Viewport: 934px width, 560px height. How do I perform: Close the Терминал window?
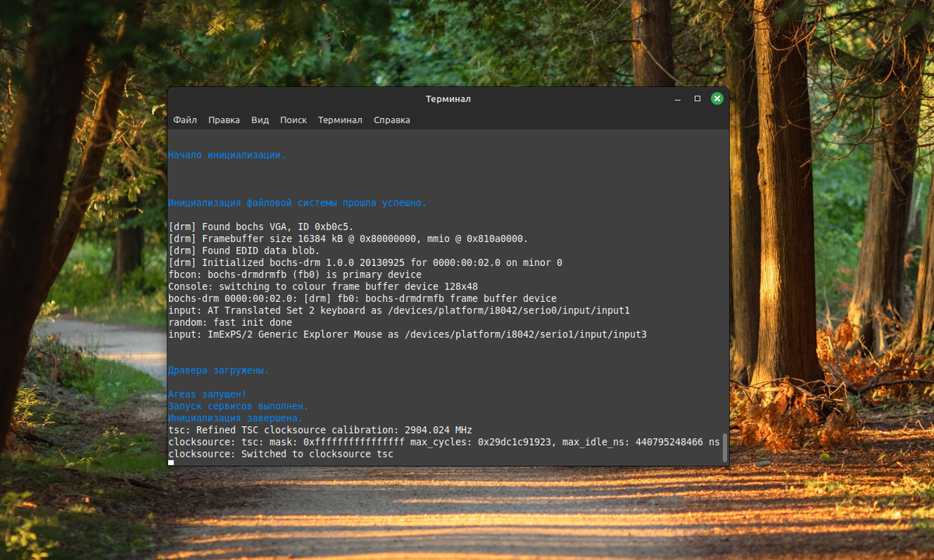717,99
